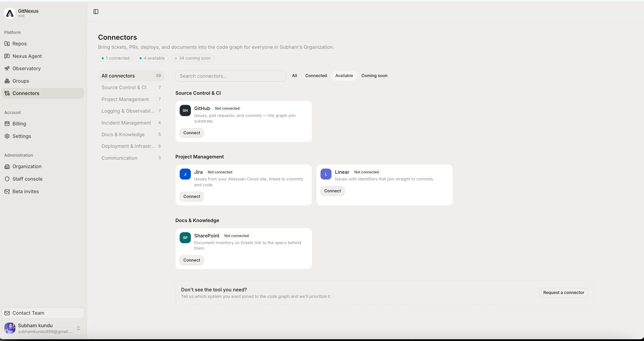This screenshot has height=341, width=644.
Task: Click the SharePoint connector name
Action: (x=207, y=236)
